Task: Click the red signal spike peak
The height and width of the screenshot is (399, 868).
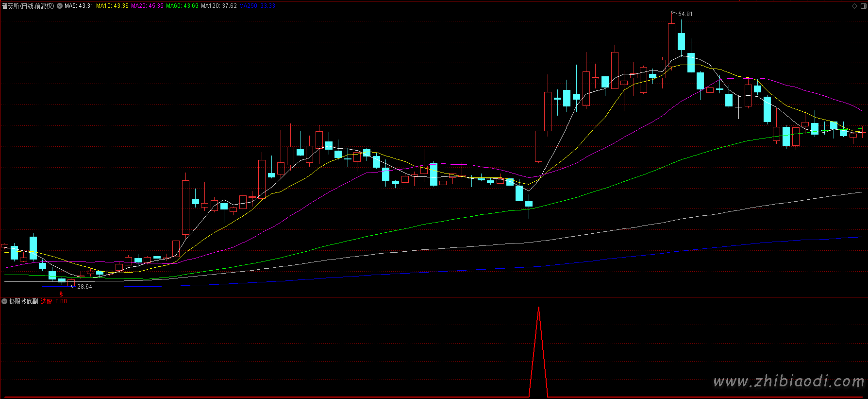Action: tap(538, 308)
